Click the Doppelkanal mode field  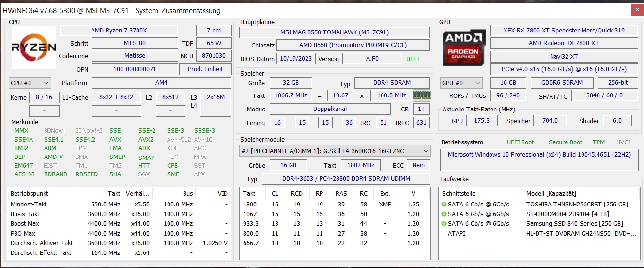point(330,109)
